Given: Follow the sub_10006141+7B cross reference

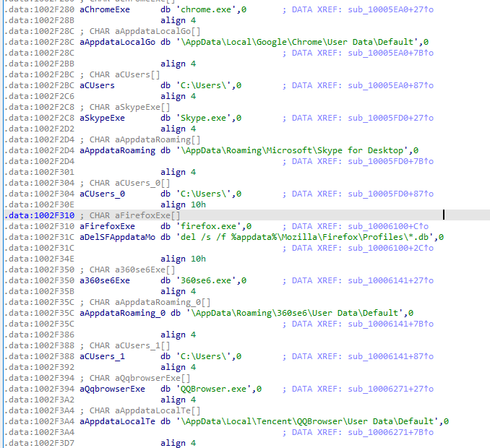Looking at the screenshot, I should (x=390, y=324).
